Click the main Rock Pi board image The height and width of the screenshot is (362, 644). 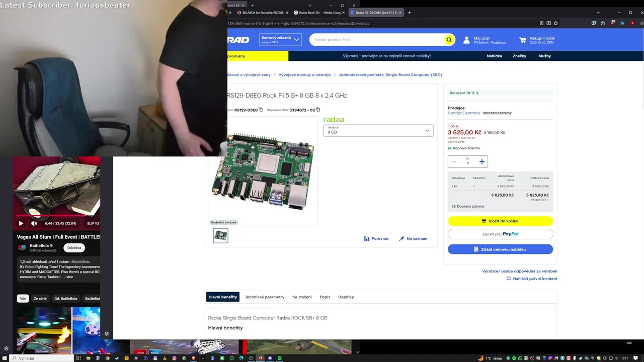point(263,171)
